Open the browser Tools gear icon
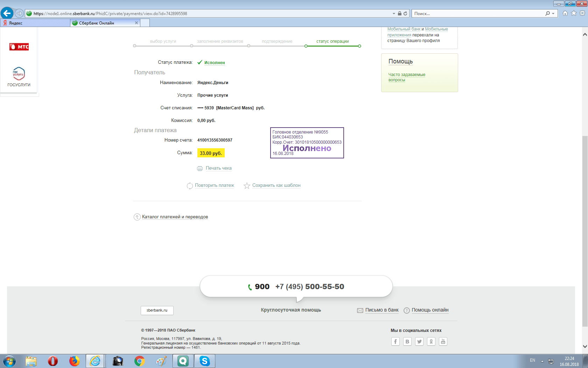 click(582, 13)
